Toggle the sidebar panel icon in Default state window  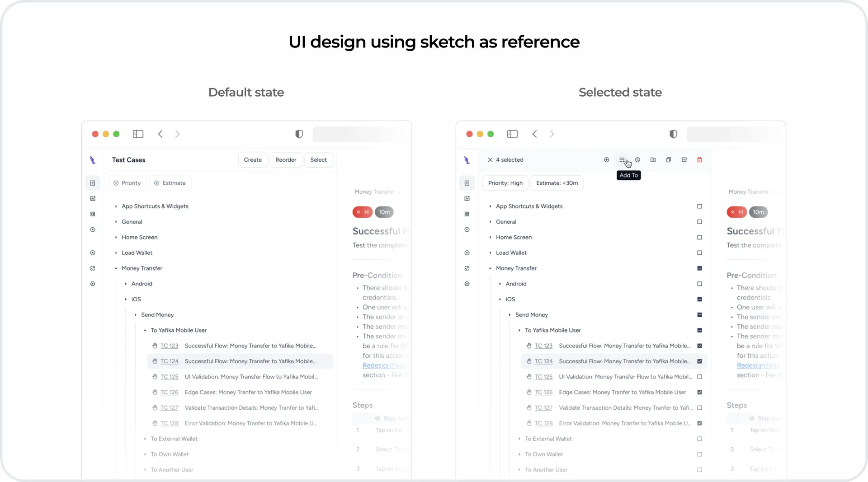[x=138, y=134]
